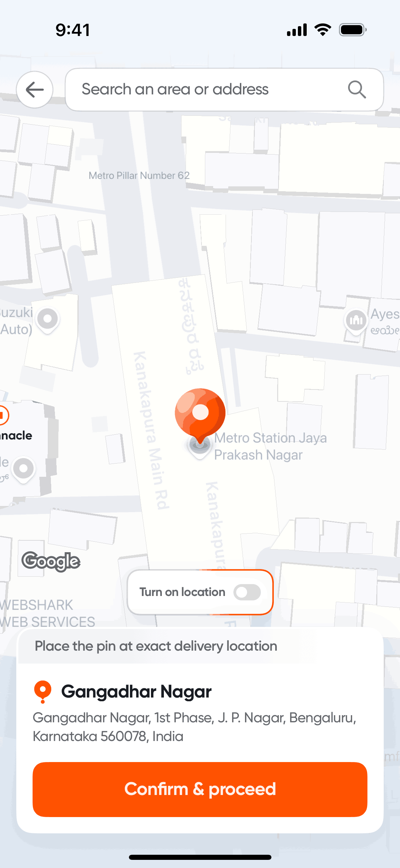The height and width of the screenshot is (868, 400).
Task: Tap the Kanakapura Main Rd road label
Action: [151, 431]
